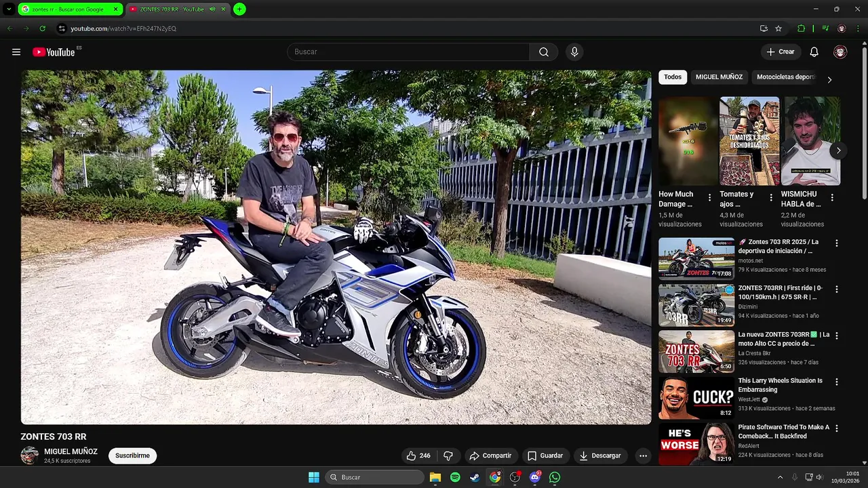Mute the YouTube tab via its speaker icon
This screenshot has height=488, width=868.
(x=212, y=9)
